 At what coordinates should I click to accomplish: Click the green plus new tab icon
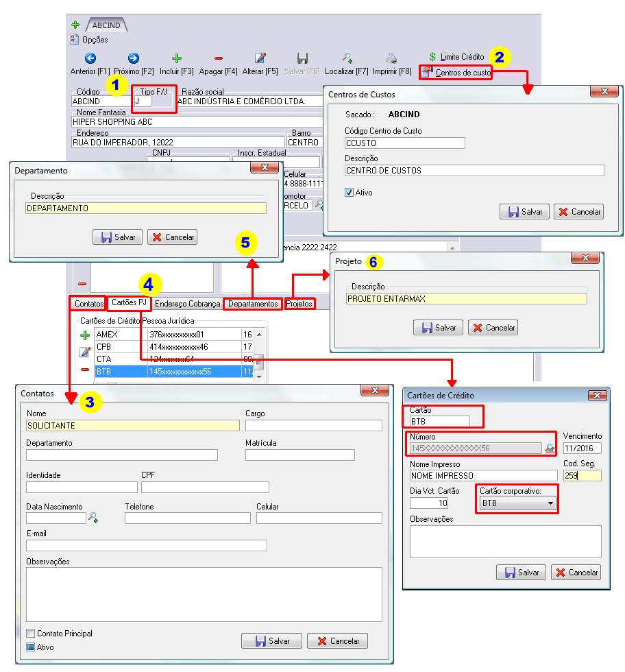coord(75,25)
